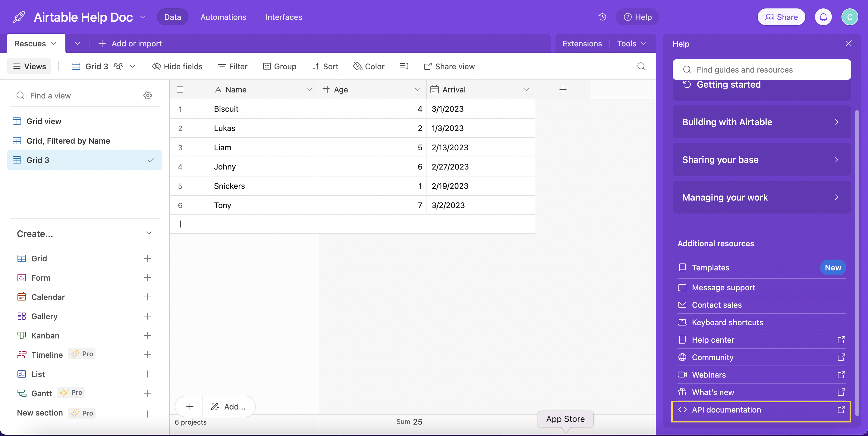Open the Hide fields option
This screenshot has width=868, height=436.
point(177,66)
